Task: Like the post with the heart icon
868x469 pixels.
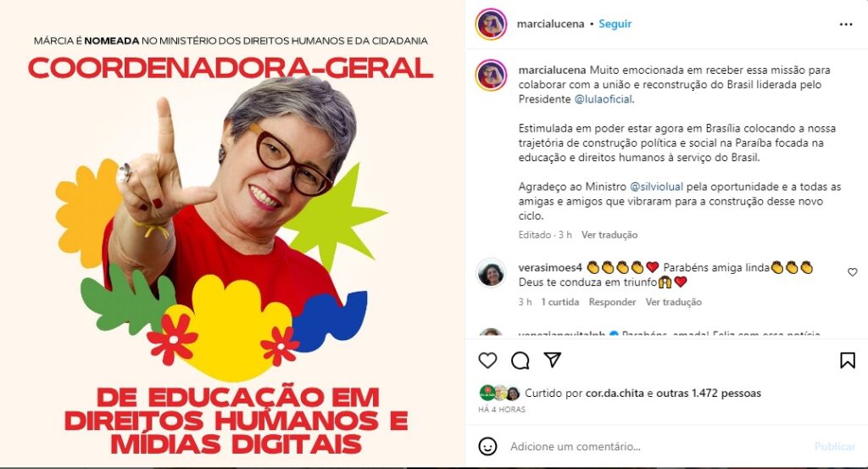Action: [x=487, y=360]
